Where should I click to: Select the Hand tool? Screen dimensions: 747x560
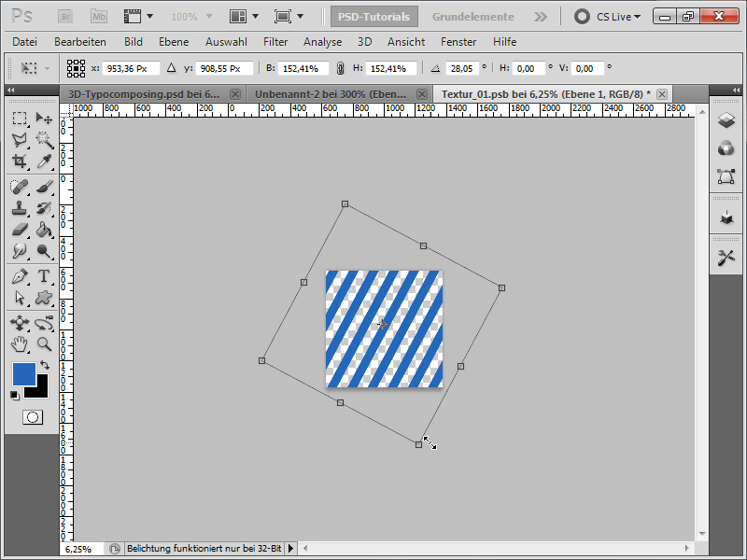(x=20, y=344)
